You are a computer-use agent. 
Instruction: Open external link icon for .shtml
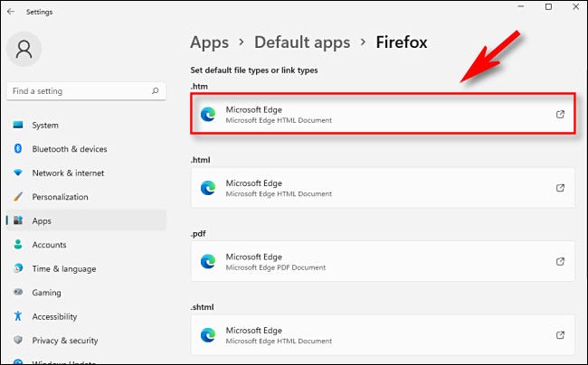pos(560,335)
